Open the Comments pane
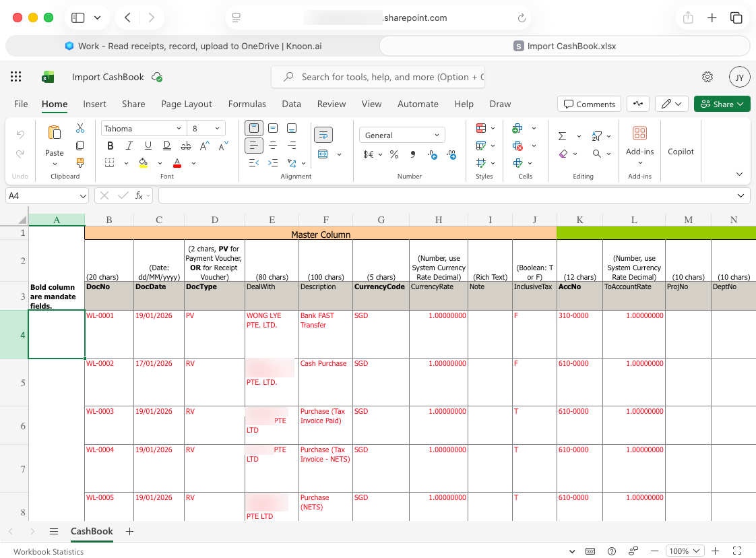Screen dimensions: 756x558 pos(589,104)
